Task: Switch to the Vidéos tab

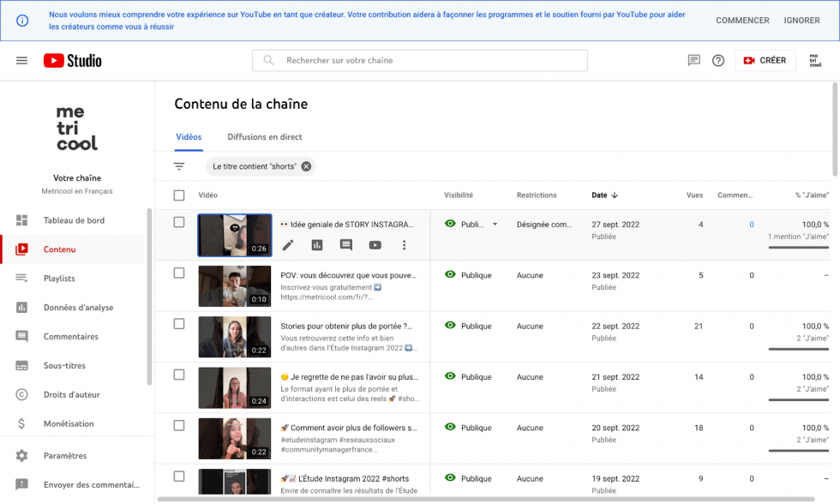Action: tap(189, 137)
